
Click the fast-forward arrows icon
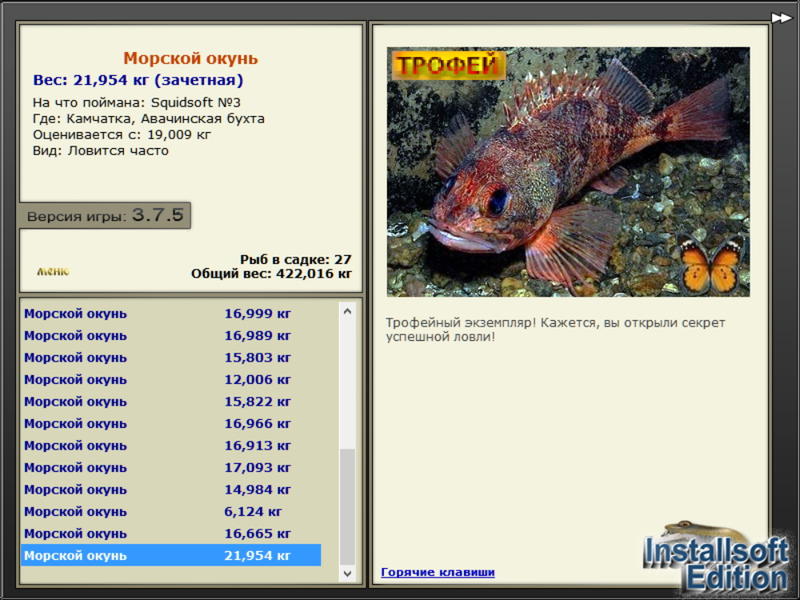tap(781, 18)
